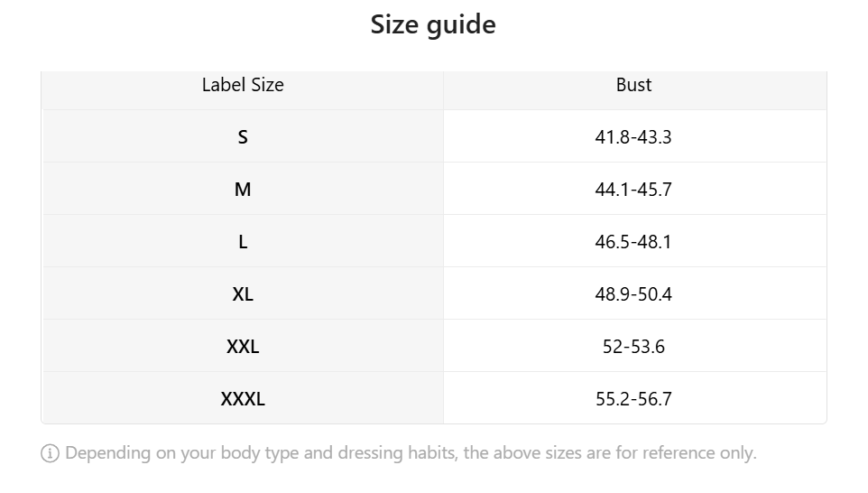Viewport: 868px width, 493px height.
Task: Click the 41.8-43.3 bust value
Action: pos(634,136)
